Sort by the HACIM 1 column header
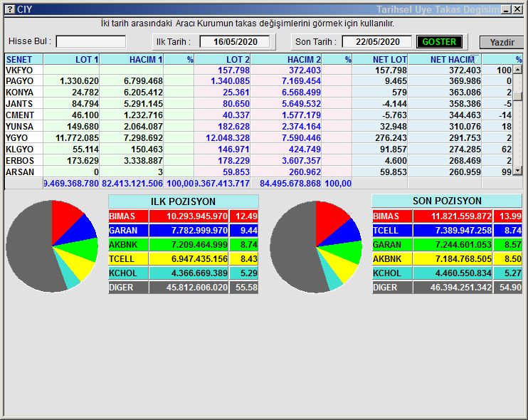This screenshot has width=528, height=420. pyautogui.click(x=132, y=59)
